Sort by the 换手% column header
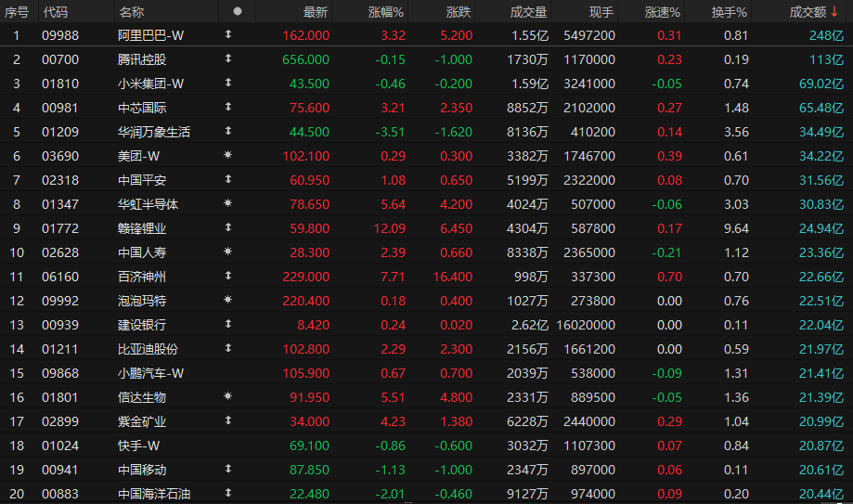 click(x=729, y=12)
